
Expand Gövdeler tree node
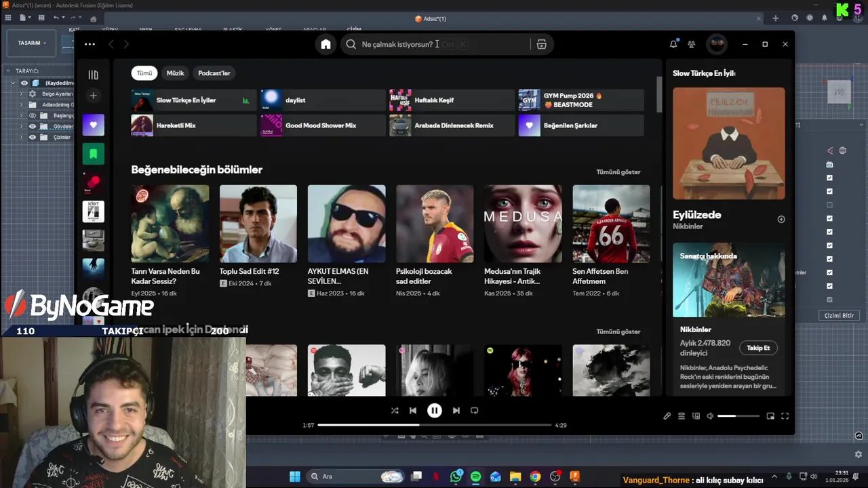click(x=21, y=126)
